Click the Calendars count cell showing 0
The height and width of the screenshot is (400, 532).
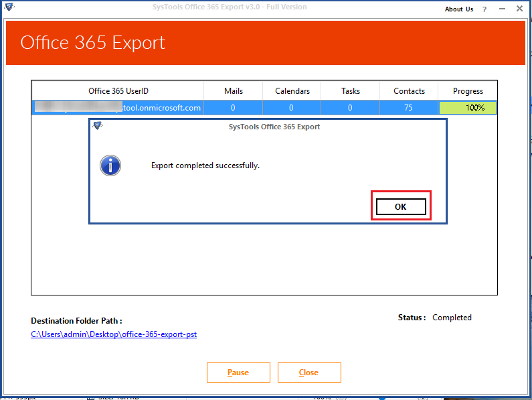(292, 108)
